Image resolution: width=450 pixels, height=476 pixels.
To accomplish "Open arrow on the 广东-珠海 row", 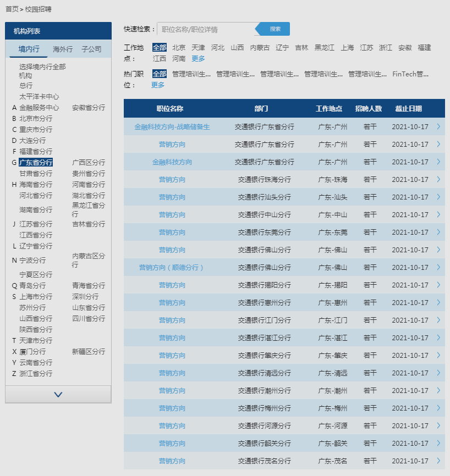I will coord(438,179).
